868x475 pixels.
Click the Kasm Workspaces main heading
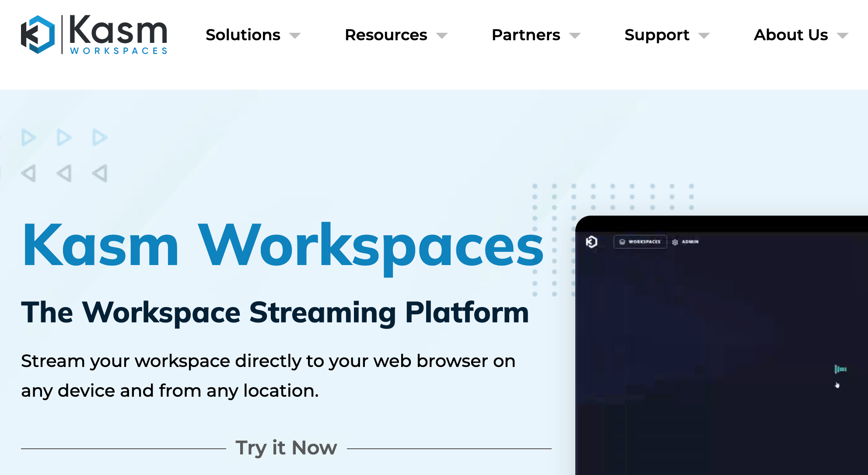(x=283, y=245)
